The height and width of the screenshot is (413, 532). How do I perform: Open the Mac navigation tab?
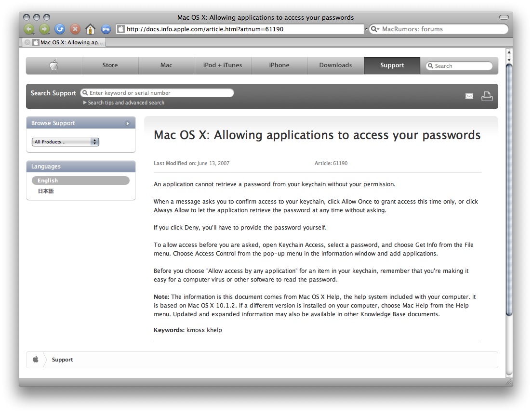(166, 65)
